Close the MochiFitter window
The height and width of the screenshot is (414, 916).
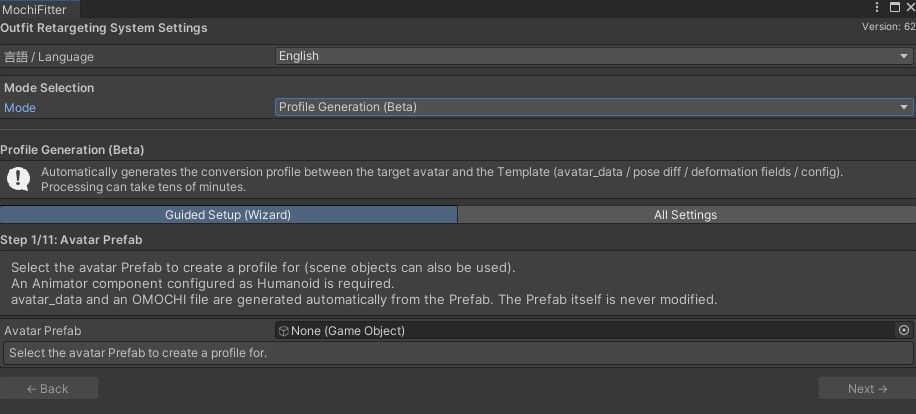point(910,8)
